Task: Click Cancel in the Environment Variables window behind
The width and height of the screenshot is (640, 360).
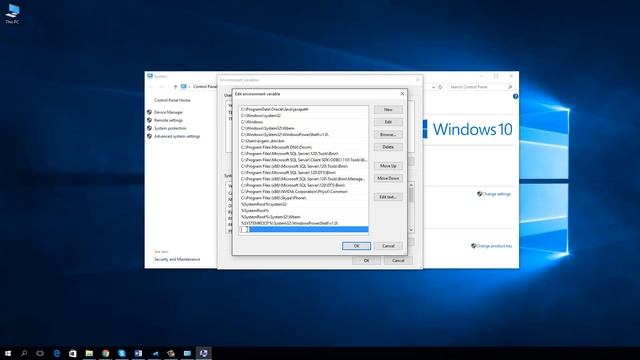Action: point(398,260)
